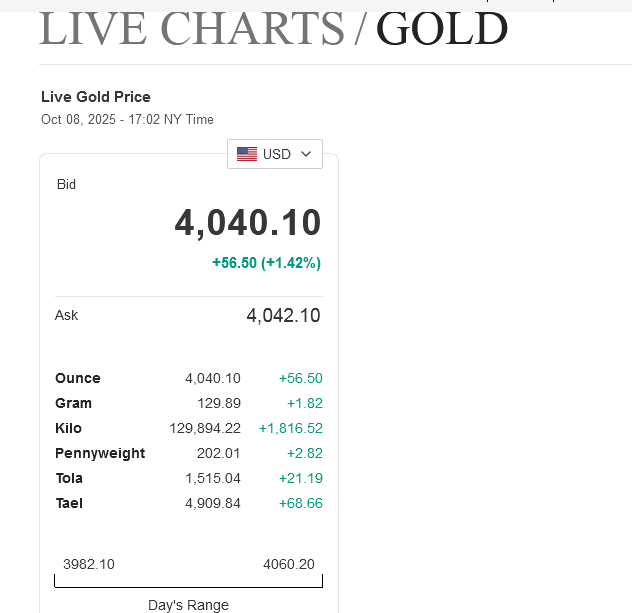The image size is (632, 613).
Task: Click the GOLD heading
Action: point(442,28)
